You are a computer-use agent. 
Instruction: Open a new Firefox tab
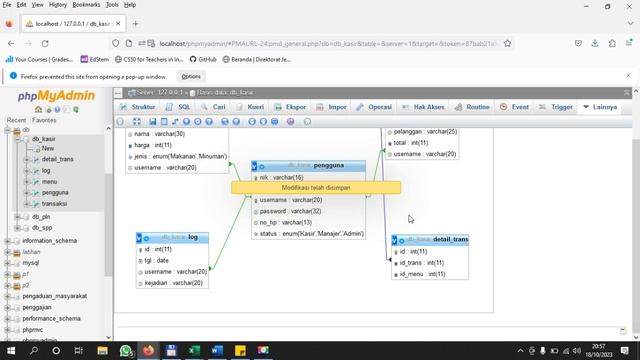pyautogui.click(x=136, y=24)
